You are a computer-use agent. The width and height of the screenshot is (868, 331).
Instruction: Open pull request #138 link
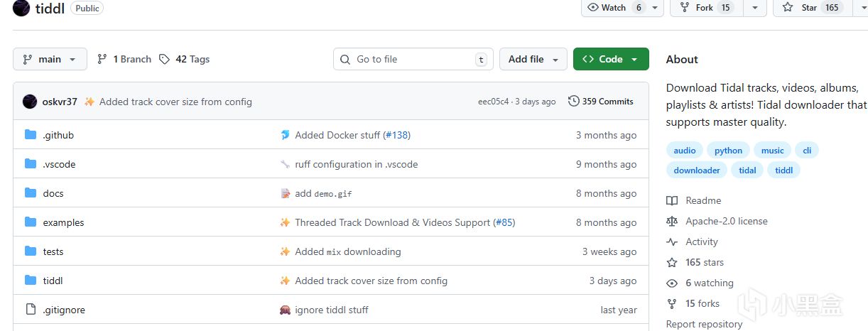(x=397, y=135)
